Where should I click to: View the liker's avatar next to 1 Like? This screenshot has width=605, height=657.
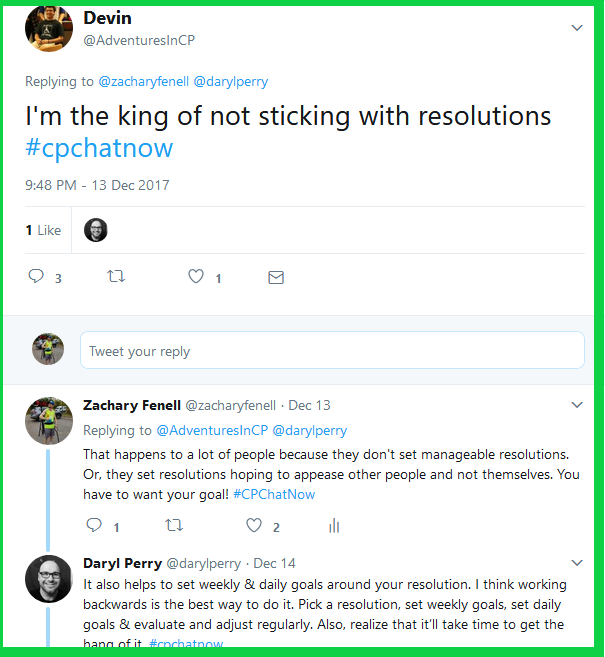(x=96, y=230)
